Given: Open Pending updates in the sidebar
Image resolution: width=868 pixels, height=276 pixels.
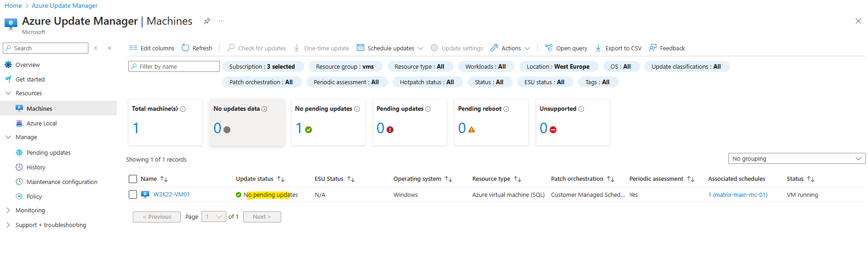Looking at the screenshot, I should coord(49,153).
